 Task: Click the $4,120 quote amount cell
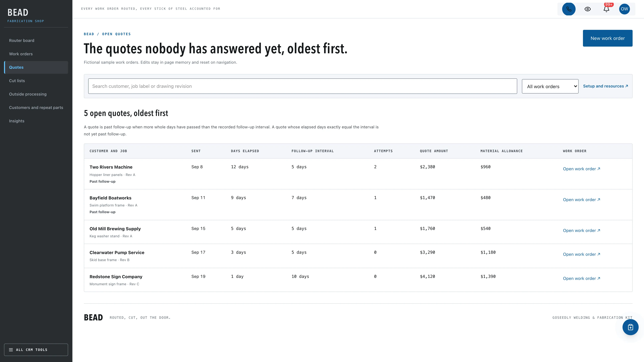[427, 276]
